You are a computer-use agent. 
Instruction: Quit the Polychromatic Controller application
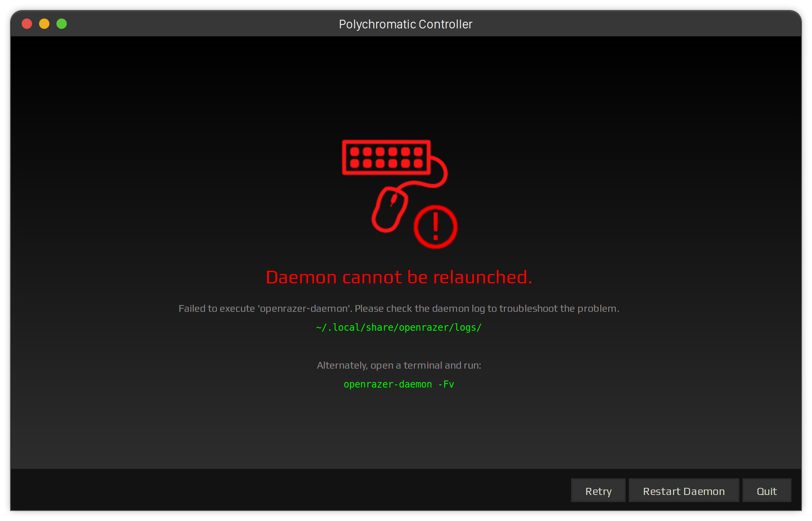[767, 491]
